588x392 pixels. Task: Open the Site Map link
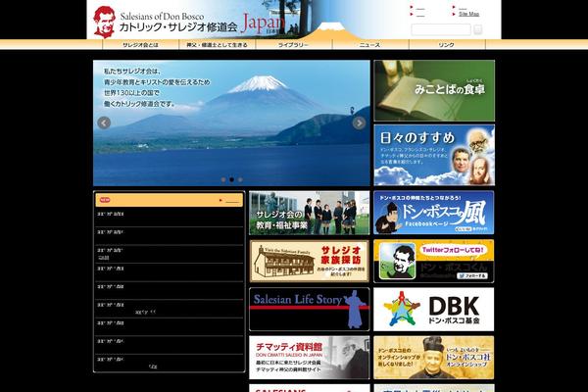pos(468,14)
